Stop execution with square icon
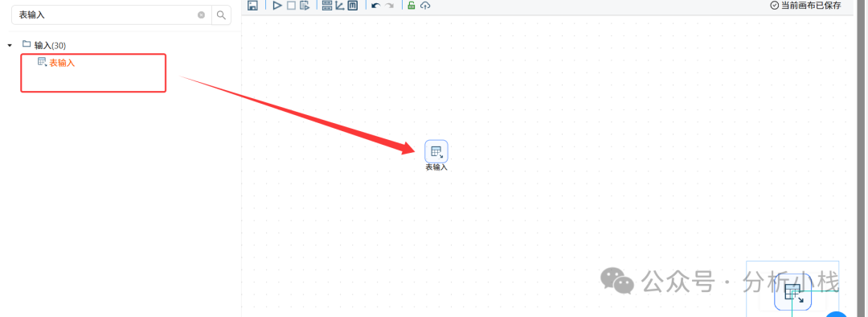This screenshot has height=317, width=868. click(291, 6)
